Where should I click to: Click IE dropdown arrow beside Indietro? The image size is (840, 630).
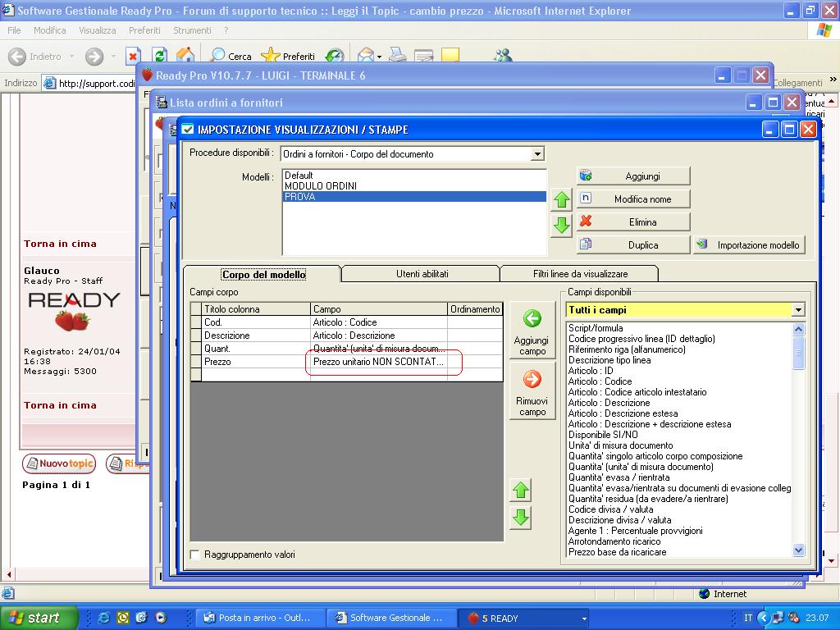pyautogui.click(x=72, y=57)
